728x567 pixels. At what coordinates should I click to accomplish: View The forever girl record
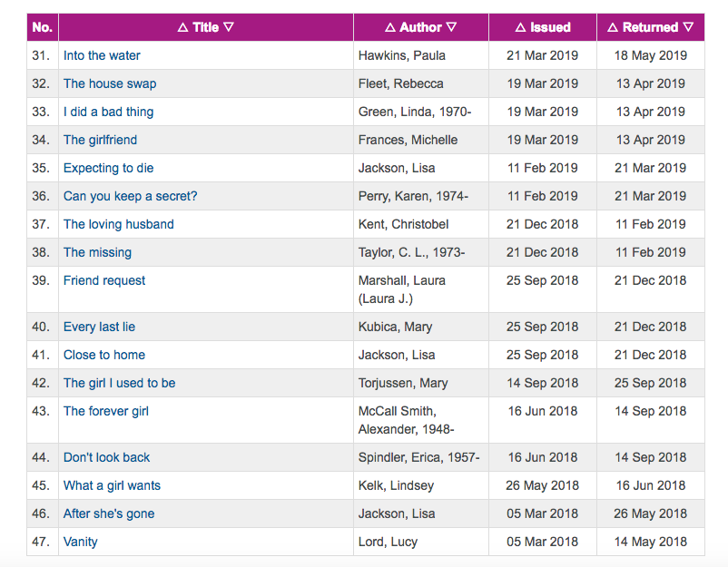tap(106, 411)
